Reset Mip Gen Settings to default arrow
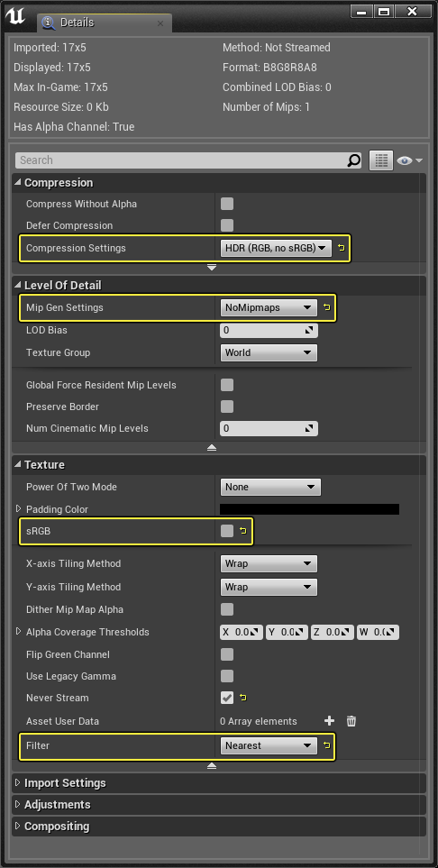The image size is (438, 868). (327, 307)
